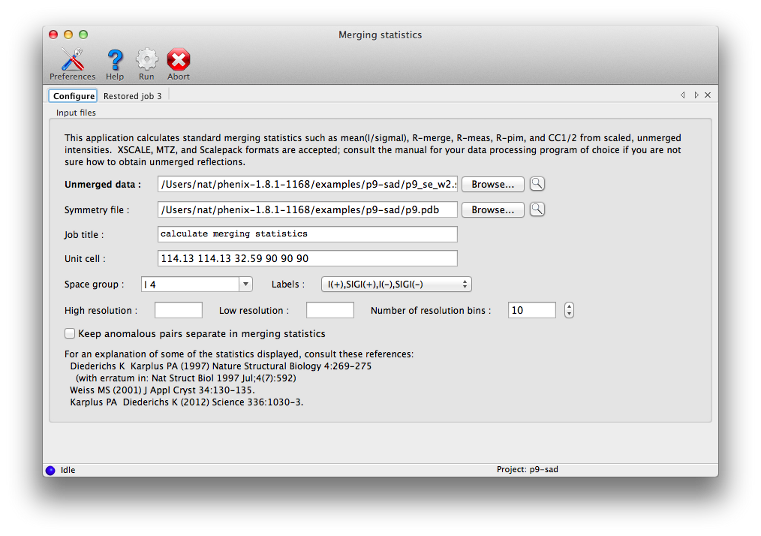Open the Preferences tool
The image size is (761, 536).
[72, 62]
